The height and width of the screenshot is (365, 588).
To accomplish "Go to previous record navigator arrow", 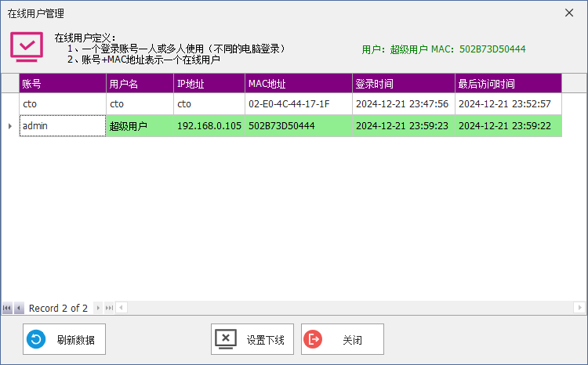I will click(x=19, y=308).
